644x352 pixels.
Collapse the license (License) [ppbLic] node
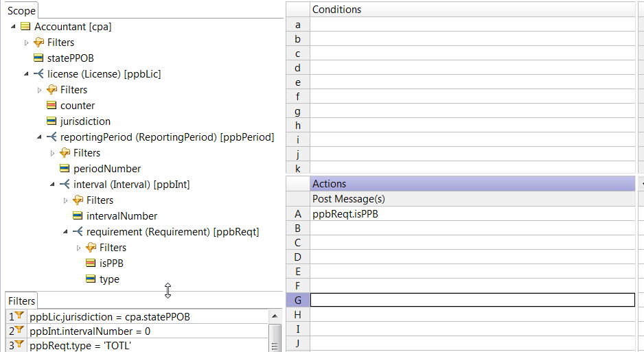26,74
